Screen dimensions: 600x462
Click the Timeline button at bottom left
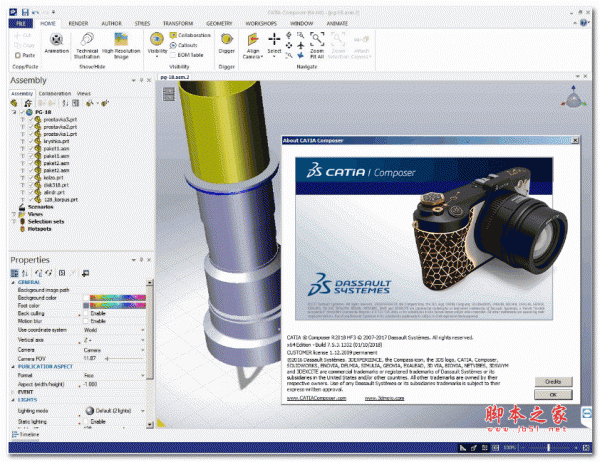pos(25,434)
